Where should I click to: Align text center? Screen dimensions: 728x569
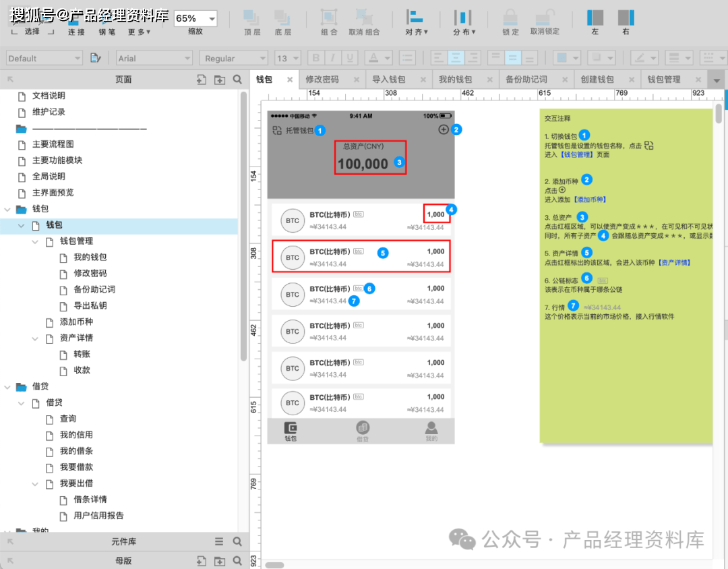(456, 58)
